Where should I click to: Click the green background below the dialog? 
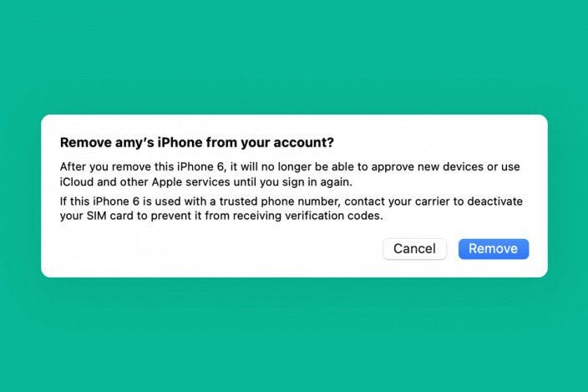click(294, 333)
